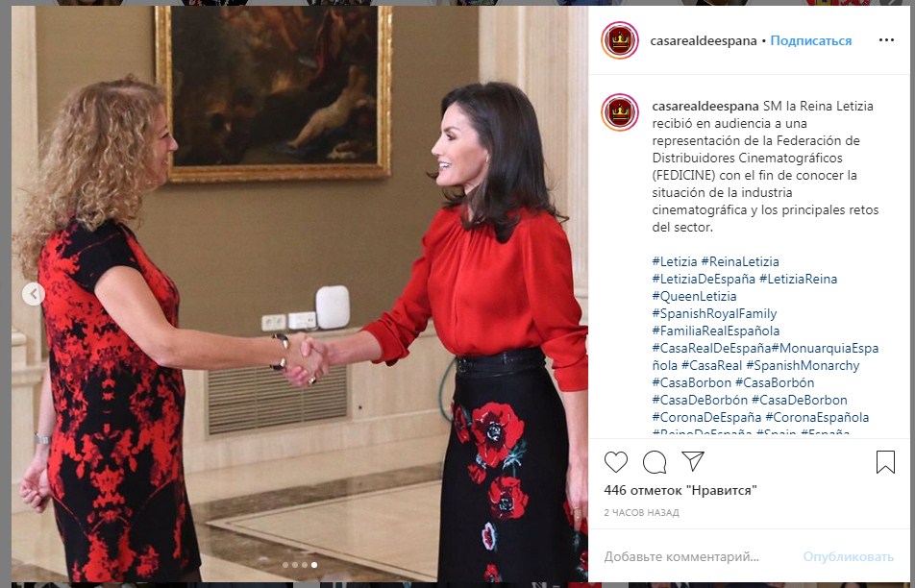Select the first carousel dot indicator

coord(285,565)
